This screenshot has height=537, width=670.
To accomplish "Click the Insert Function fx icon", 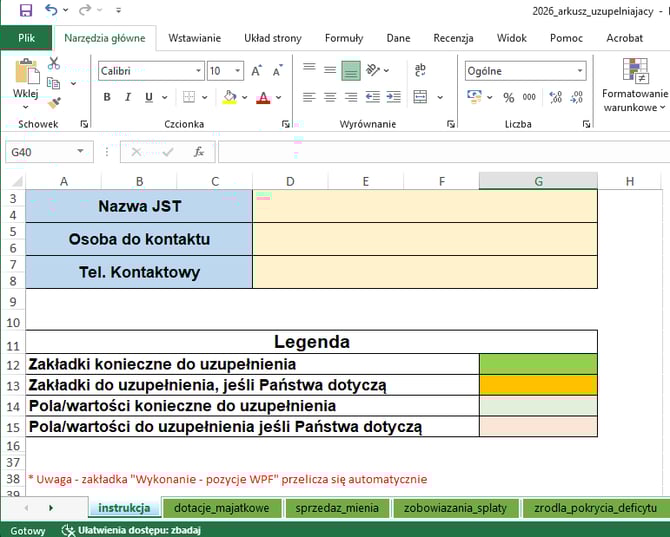I will pos(199,152).
